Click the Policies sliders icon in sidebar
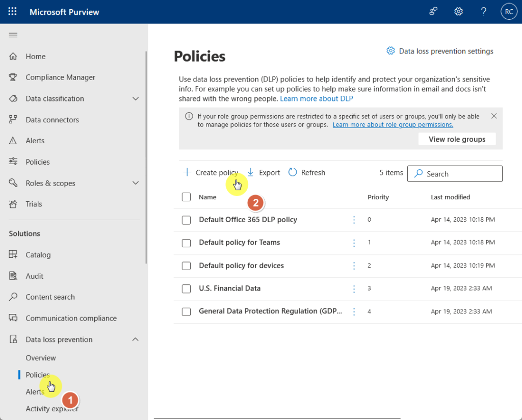Image resolution: width=522 pixels, height=420 pixels. click(x=13, y=162)
